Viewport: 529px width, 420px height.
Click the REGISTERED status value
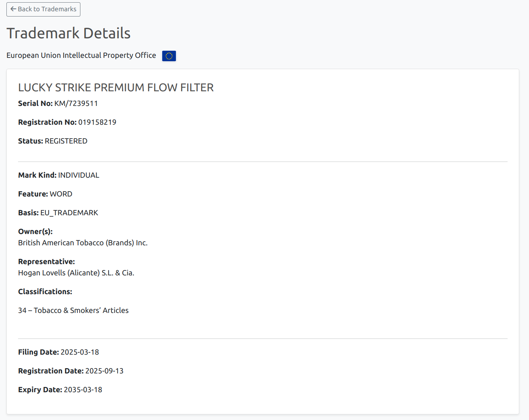tap(66, 141)
